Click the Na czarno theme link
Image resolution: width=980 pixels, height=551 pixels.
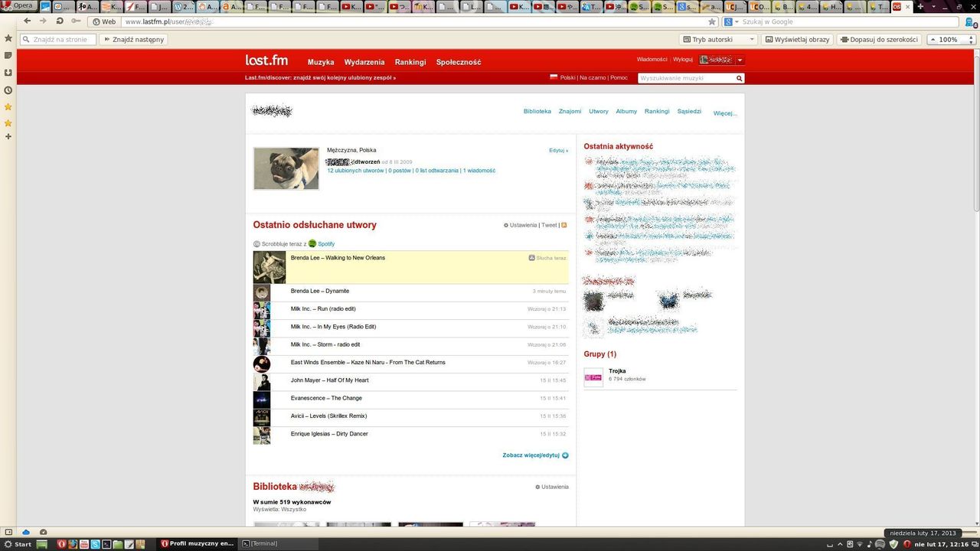593,77
